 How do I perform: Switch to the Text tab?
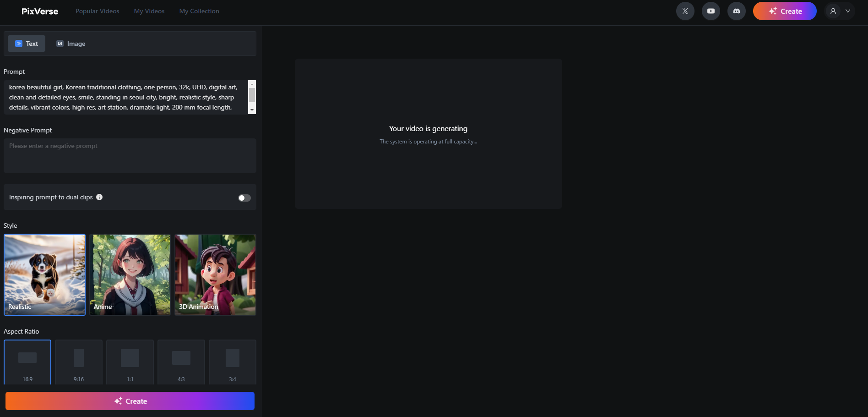click(27, 44)
